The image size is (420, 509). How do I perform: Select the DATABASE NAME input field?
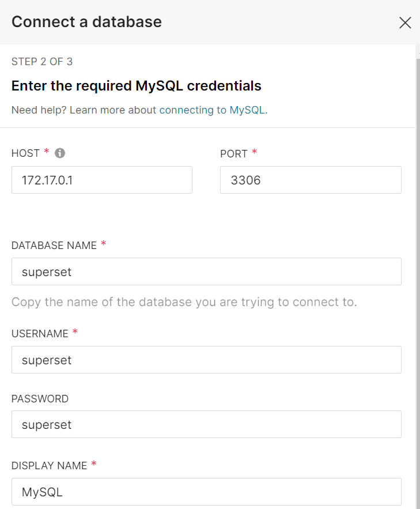click(x=206, y=272)
